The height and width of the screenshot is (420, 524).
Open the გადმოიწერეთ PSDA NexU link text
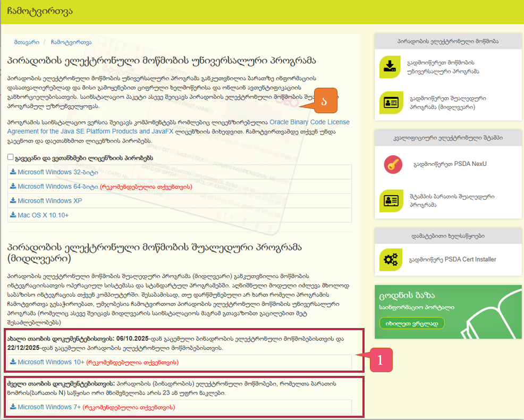pos(450,164)
